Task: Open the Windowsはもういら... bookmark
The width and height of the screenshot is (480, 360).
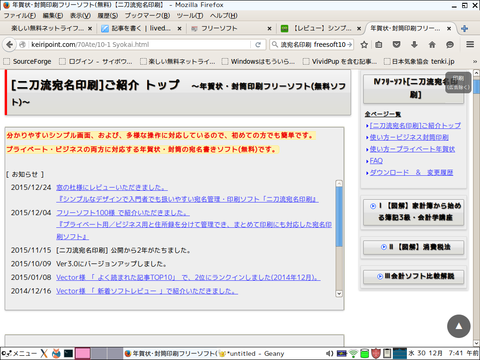Action: click(x=259, y=61)
